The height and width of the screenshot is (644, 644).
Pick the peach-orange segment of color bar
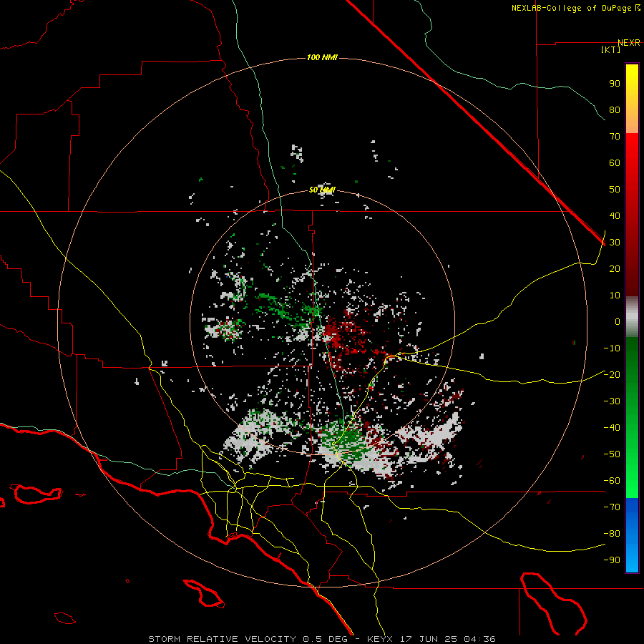point(632,123)
